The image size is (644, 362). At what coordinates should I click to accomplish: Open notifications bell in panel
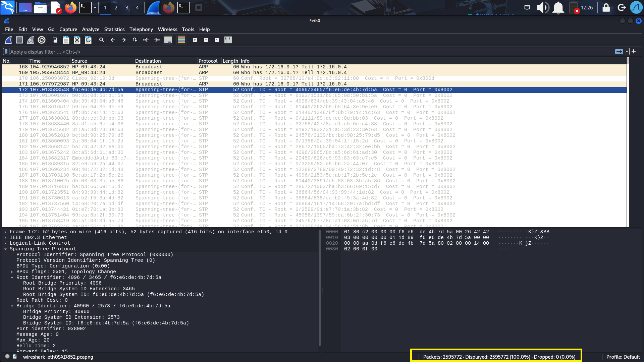[x=558, y=7]
